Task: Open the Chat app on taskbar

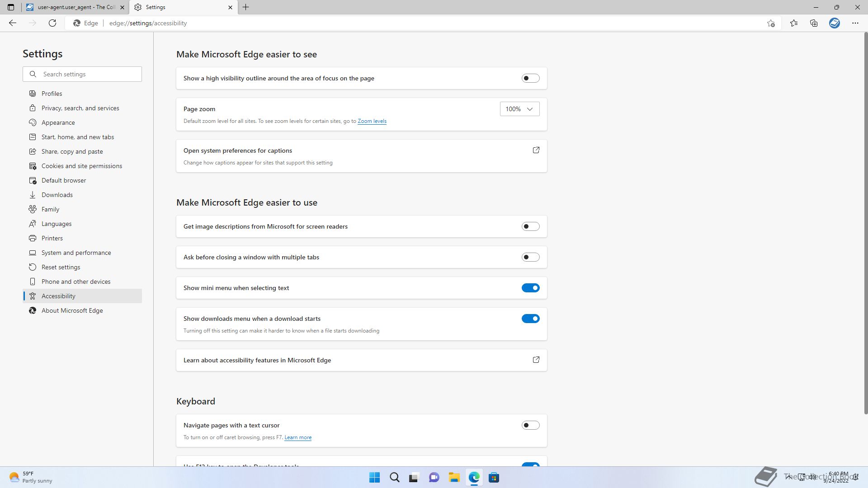Action: (434, 478)
